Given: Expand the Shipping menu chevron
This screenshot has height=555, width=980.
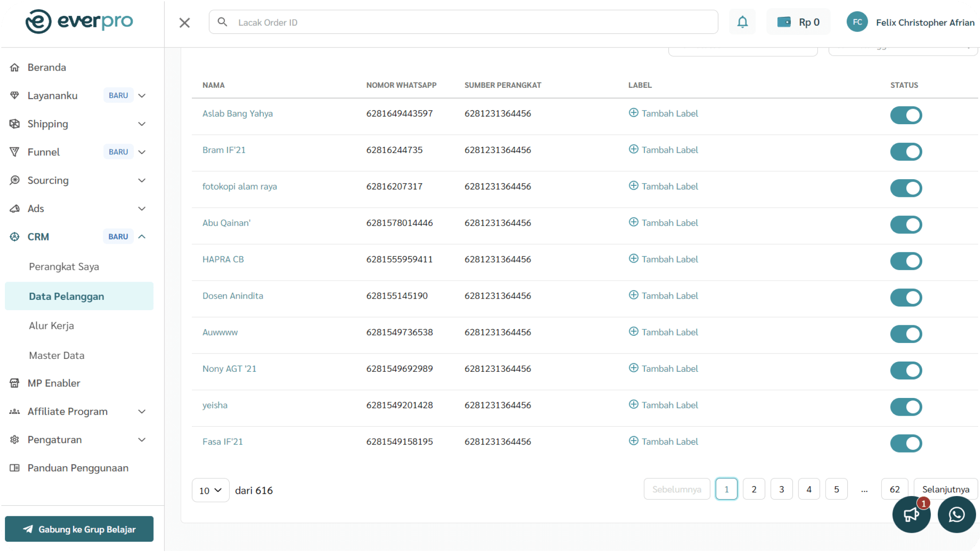Looking at the screenshot, I should click(x=142, y=124).
